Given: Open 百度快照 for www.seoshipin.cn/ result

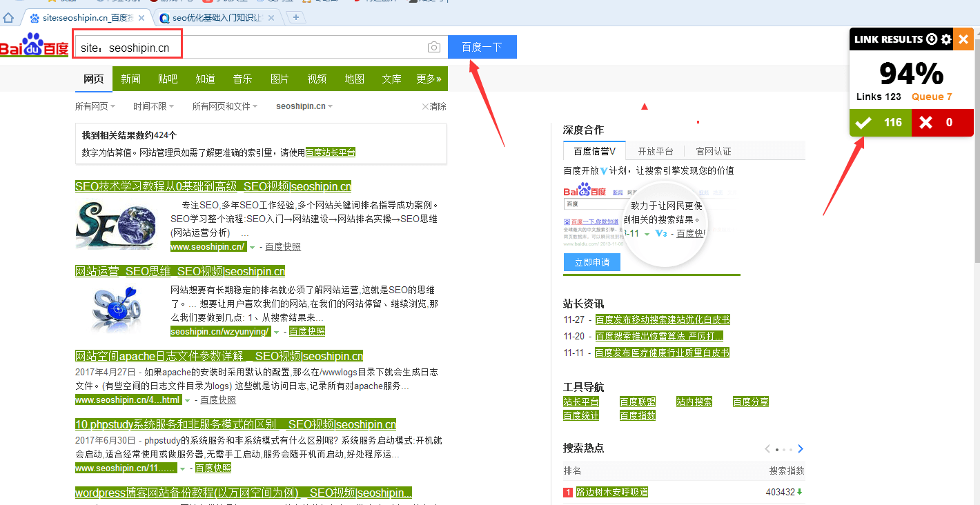Looking at the screenshot, I should pos(283,246).
